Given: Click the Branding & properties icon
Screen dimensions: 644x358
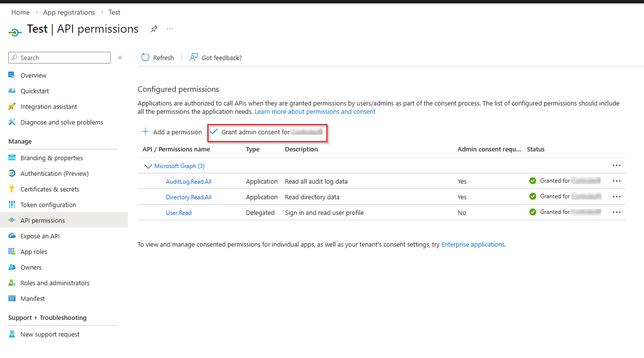Looking at the screenshot, I should click(x=12, y=158).
